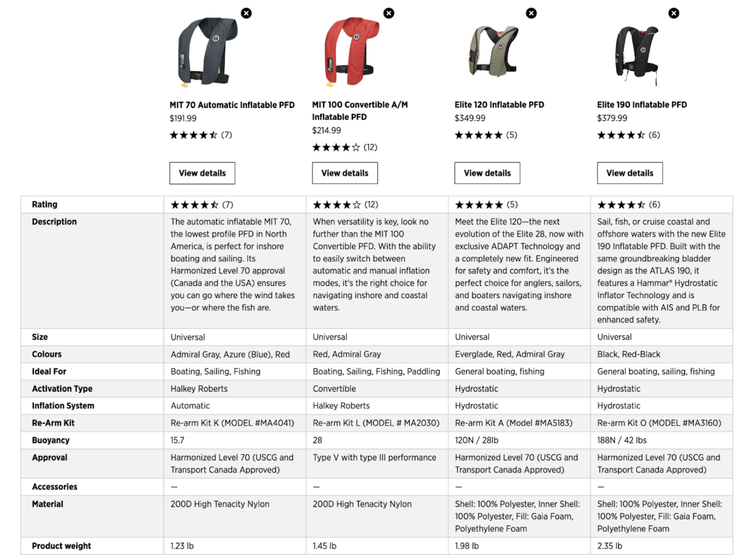Remove Elite 120 Inflatable PFD from comparison
This screenshot has width=742, height=560.
pyautogui.click(x=531, y=13)
